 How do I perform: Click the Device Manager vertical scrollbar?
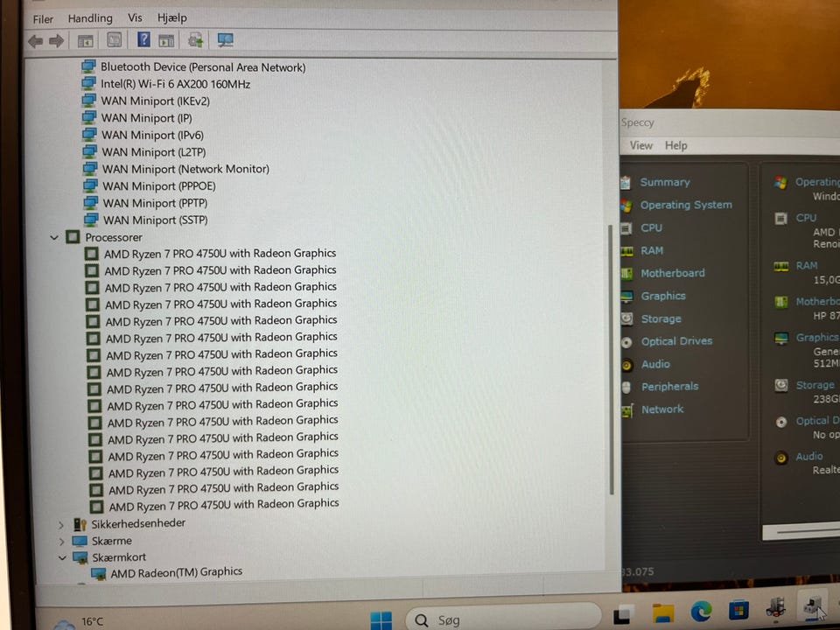(x=611, y=359)
